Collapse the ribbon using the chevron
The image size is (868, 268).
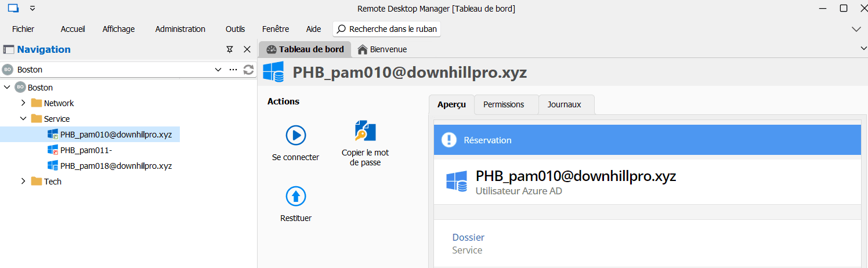tap(856, 29)
